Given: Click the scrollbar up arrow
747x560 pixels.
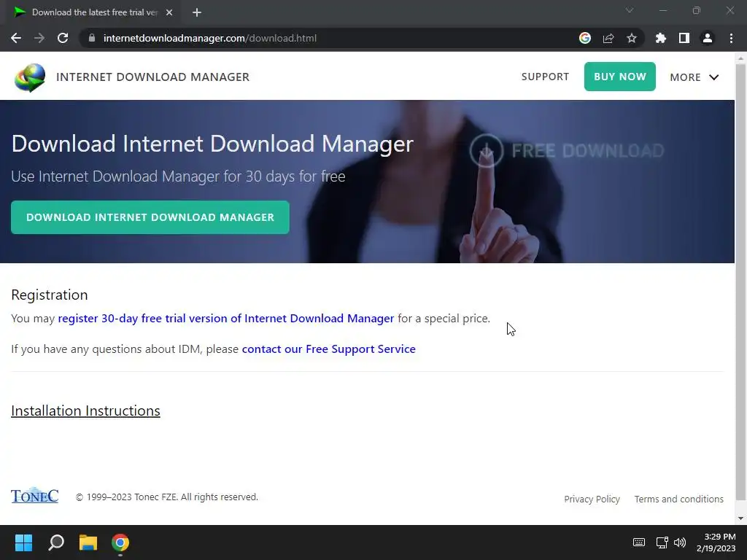Looking at the screenshot, I should point(741,58).
